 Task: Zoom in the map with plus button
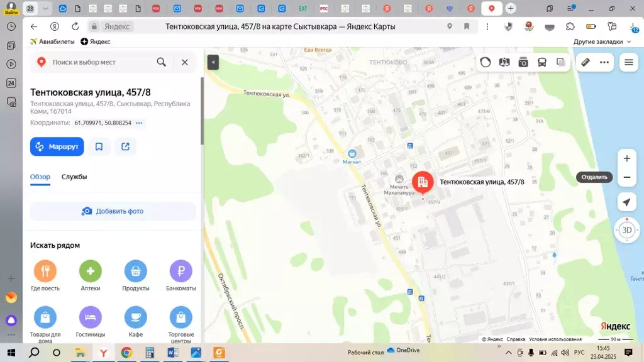coord(627,158)
